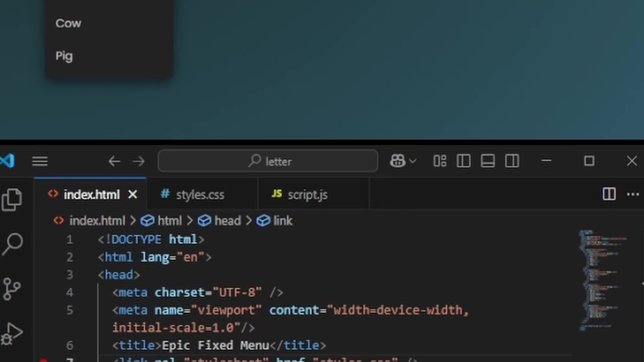Open the VS Code hamburger menu
Viewport: 644px width, 362px height.
[40, 161]
